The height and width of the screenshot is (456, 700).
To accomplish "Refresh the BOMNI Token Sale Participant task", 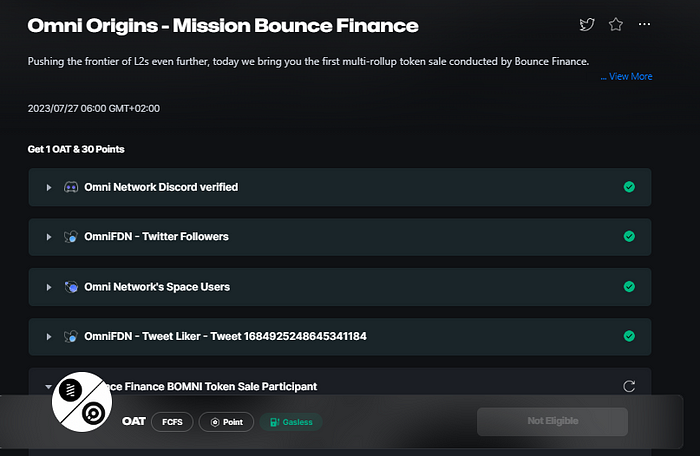I will tap(629, 386).
